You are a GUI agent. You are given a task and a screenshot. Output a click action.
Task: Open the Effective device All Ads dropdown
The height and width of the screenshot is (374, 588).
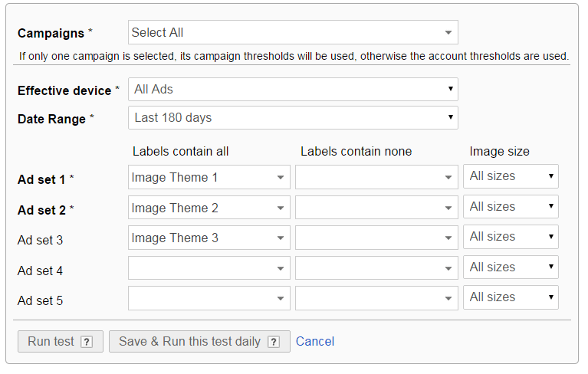coord(293,90)
